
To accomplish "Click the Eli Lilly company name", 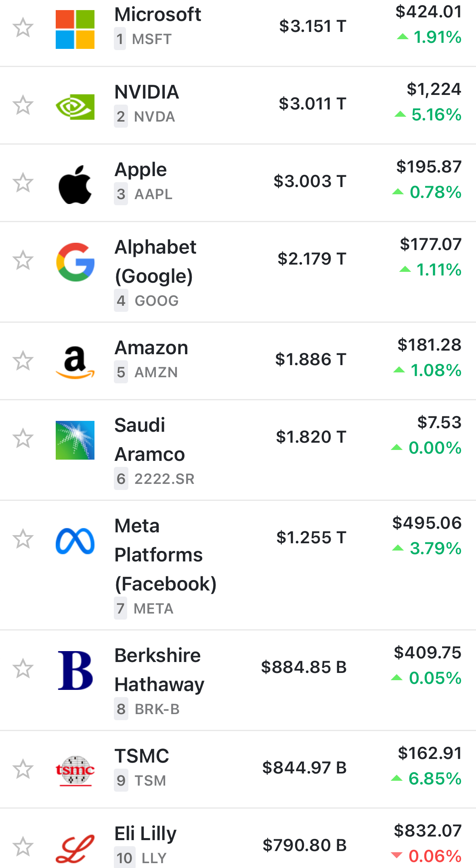I will [x=145, y=834].
